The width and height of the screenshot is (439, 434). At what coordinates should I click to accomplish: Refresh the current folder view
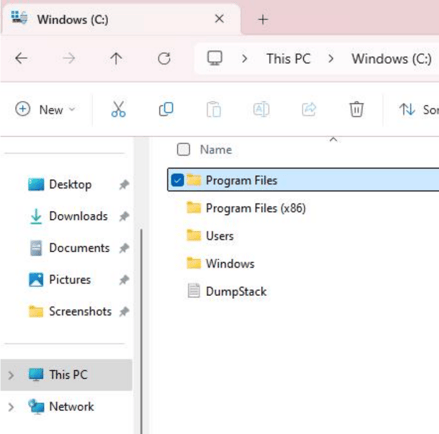coord(164,59)
